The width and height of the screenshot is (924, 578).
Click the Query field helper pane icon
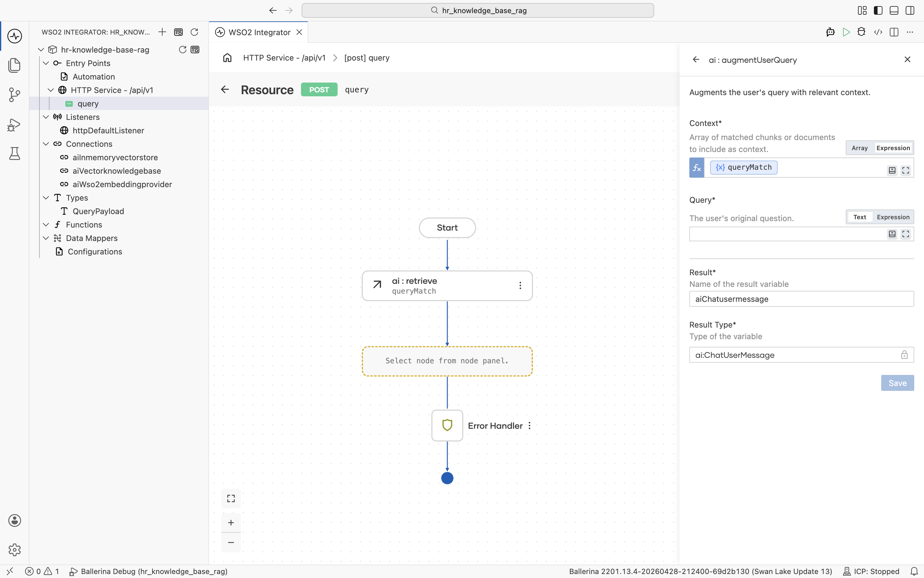coord(892,234)
